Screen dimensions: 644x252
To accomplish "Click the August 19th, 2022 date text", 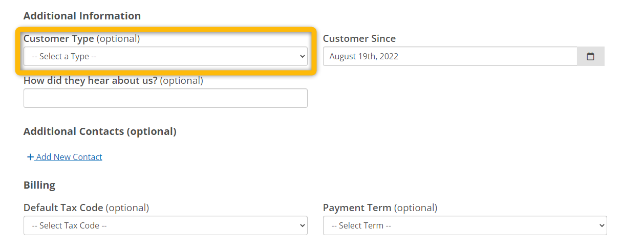I will [364, 56].
